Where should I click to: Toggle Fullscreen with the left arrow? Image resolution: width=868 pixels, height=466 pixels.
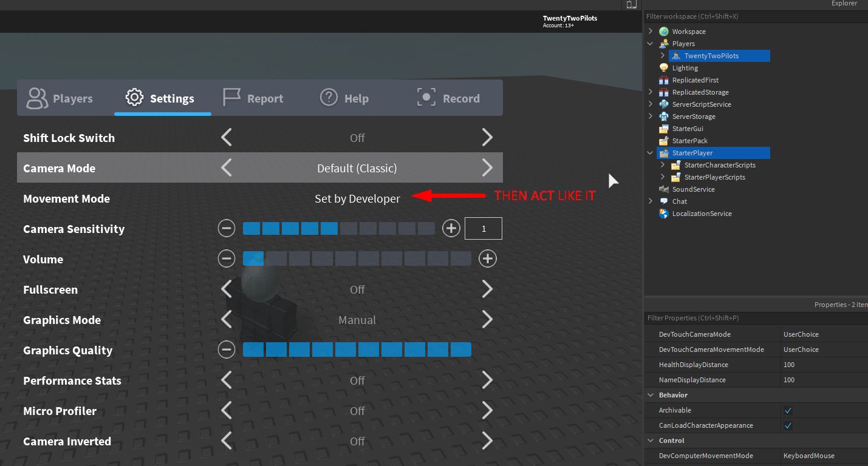click(x=227, y=289)
